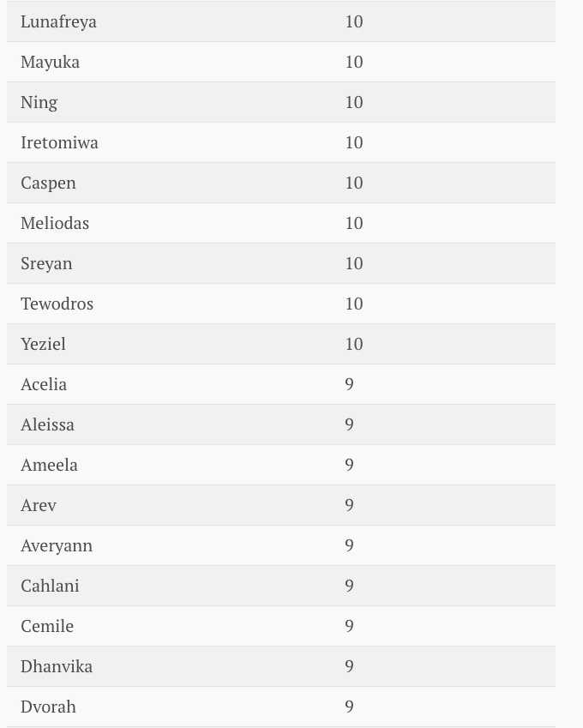Select the Ameela row name
The image size is (583, 728).
(49, 465)
